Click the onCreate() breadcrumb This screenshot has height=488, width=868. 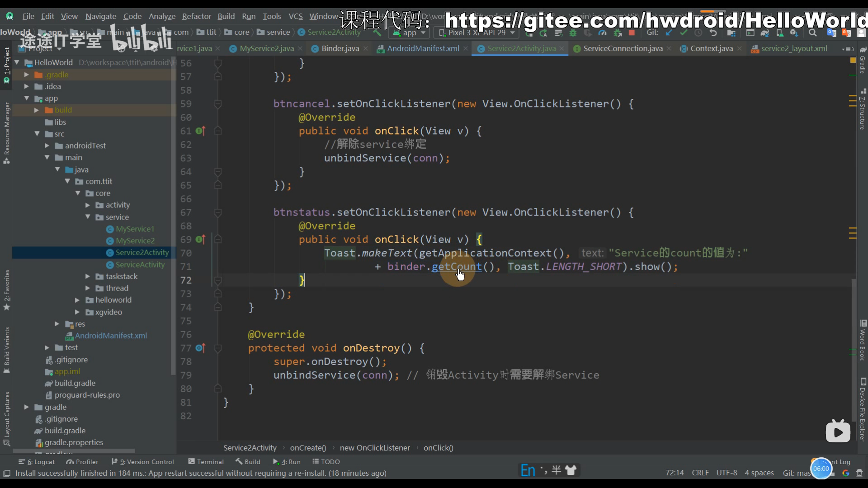point(308,448)
